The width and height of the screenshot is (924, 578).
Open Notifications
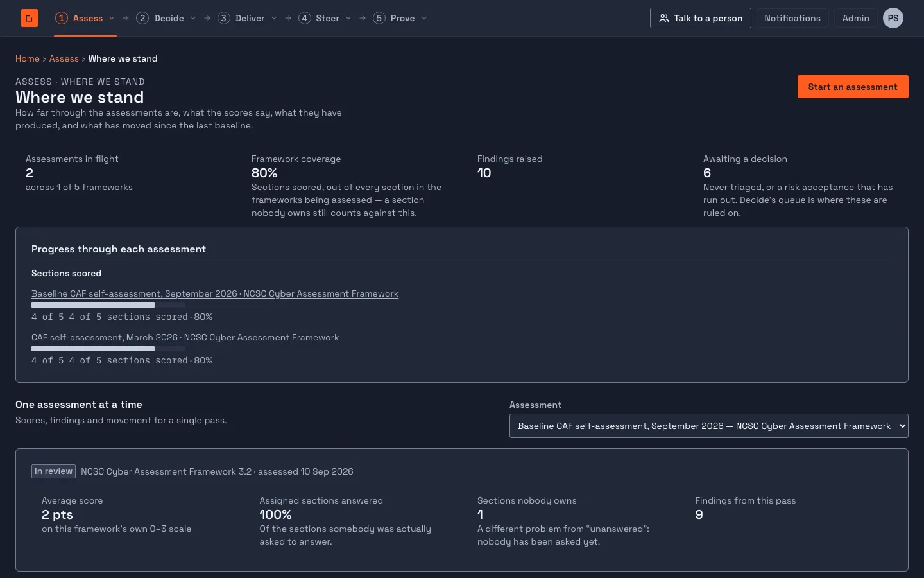point(792,18)
